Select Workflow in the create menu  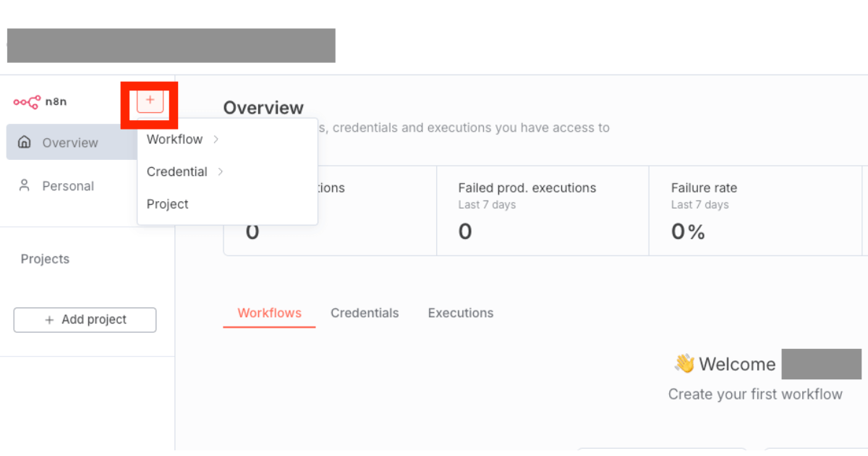[x=174, y=139]
